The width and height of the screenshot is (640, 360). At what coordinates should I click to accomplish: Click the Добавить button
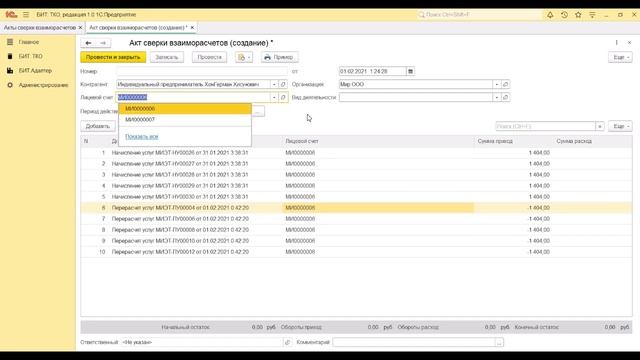click(x=98, y=126)
